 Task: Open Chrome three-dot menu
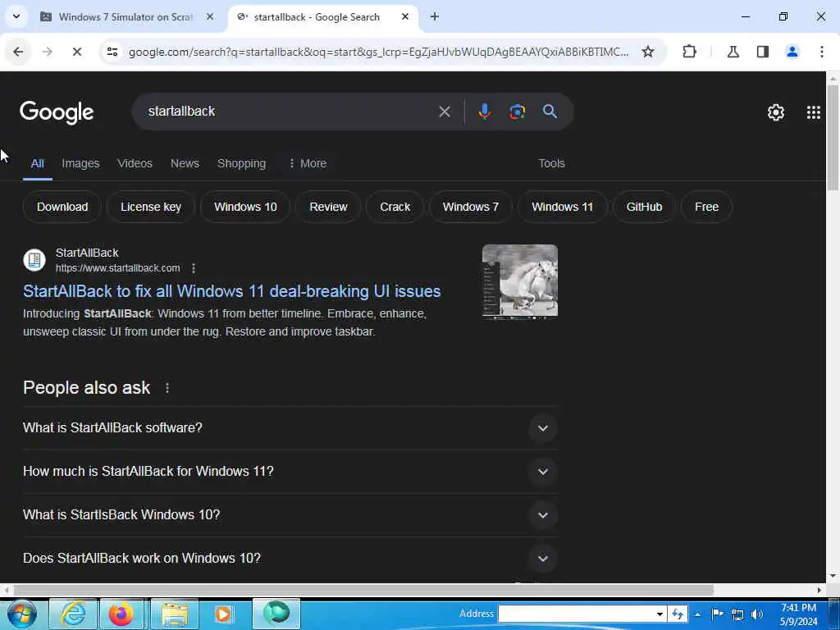[x=821, y=52]
